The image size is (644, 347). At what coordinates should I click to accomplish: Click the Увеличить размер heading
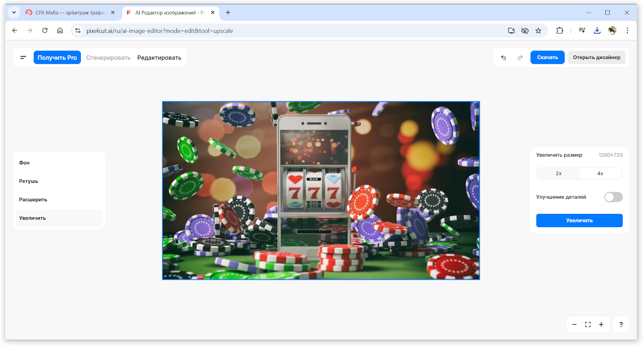click(x=559, y=155)
